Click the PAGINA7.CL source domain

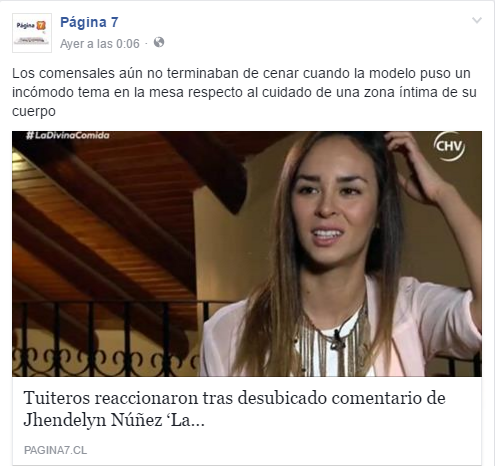(x=55, y=450)
